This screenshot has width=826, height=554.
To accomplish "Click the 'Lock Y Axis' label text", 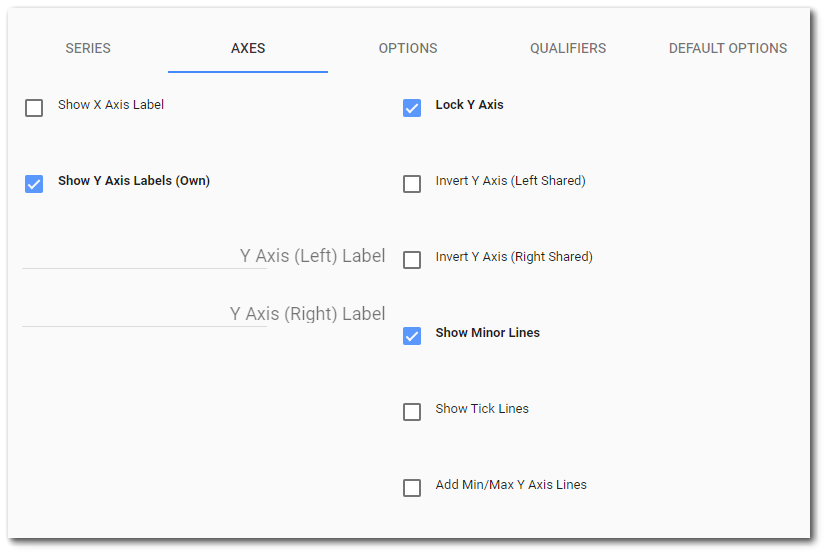I will (469, 105).
